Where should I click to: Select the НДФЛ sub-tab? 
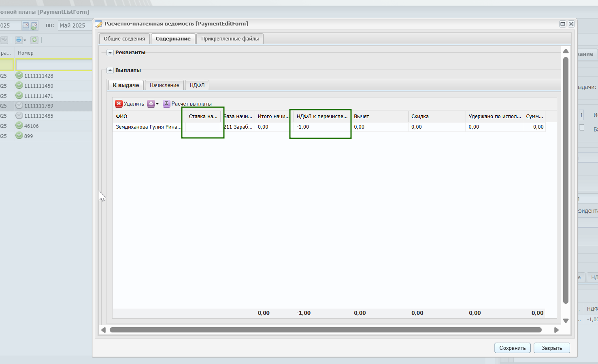[197, 85]
